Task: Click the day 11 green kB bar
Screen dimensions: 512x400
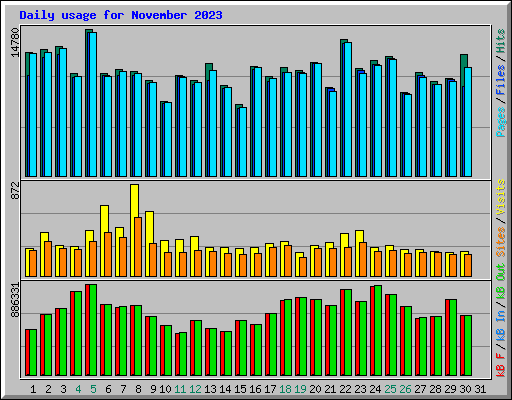Action: 183,354
